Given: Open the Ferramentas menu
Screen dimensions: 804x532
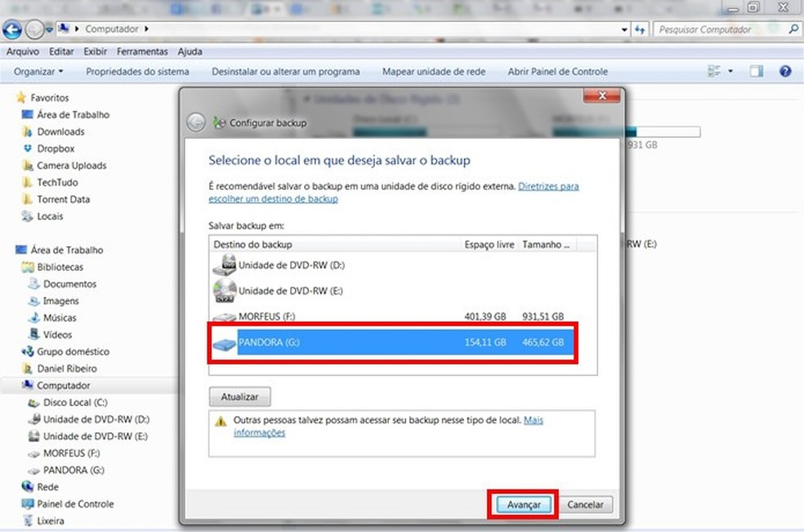Looking at the screenshot, I should click(x=142, y=51).
